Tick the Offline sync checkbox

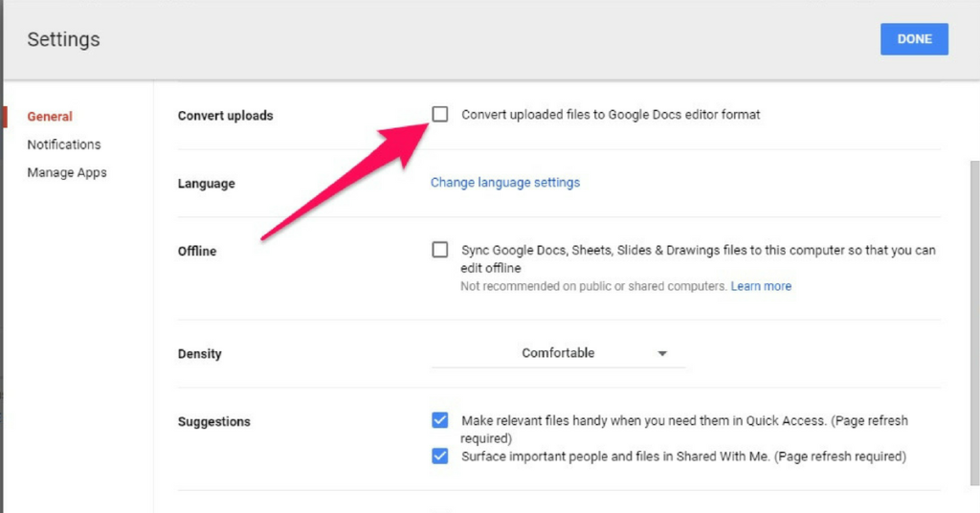[440, 249]
